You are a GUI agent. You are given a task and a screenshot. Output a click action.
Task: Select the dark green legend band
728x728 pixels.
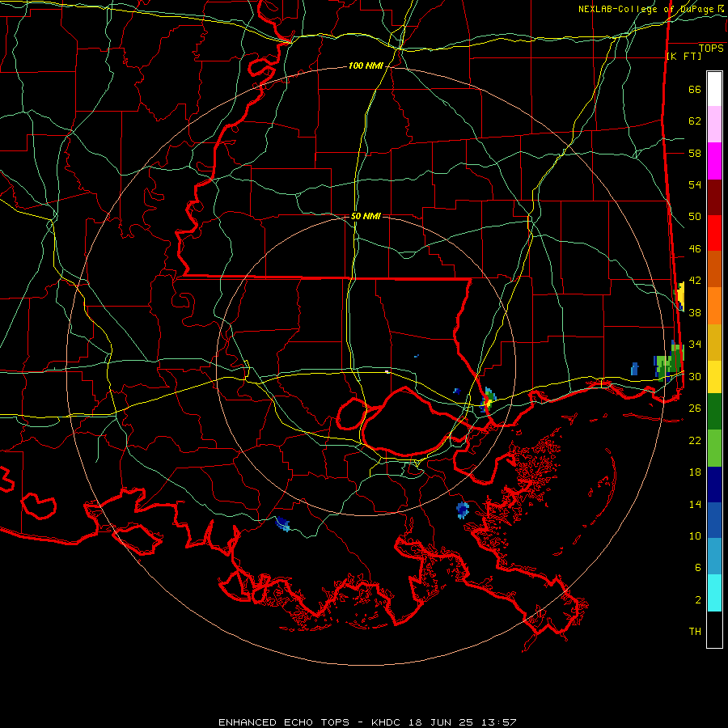pos(714,412)
